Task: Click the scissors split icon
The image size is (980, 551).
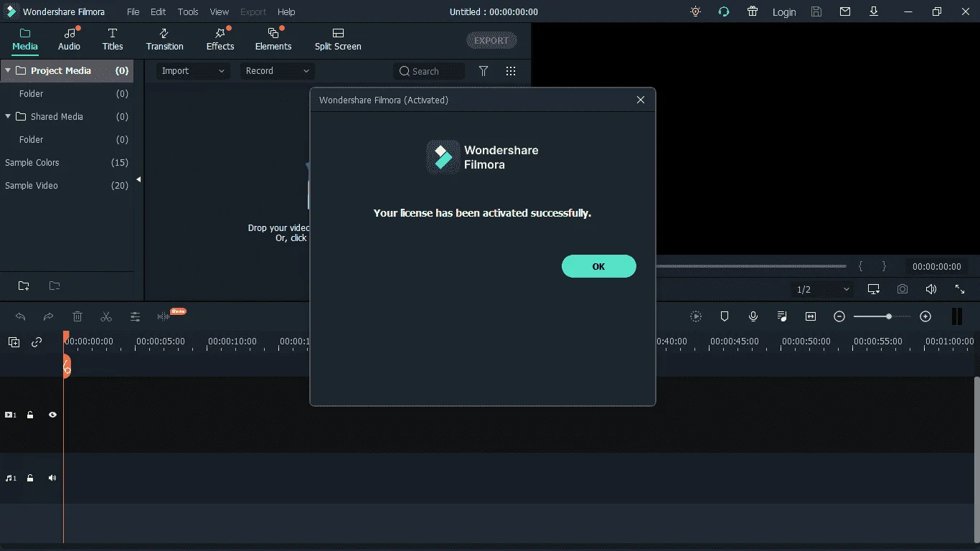Action: 106,316
